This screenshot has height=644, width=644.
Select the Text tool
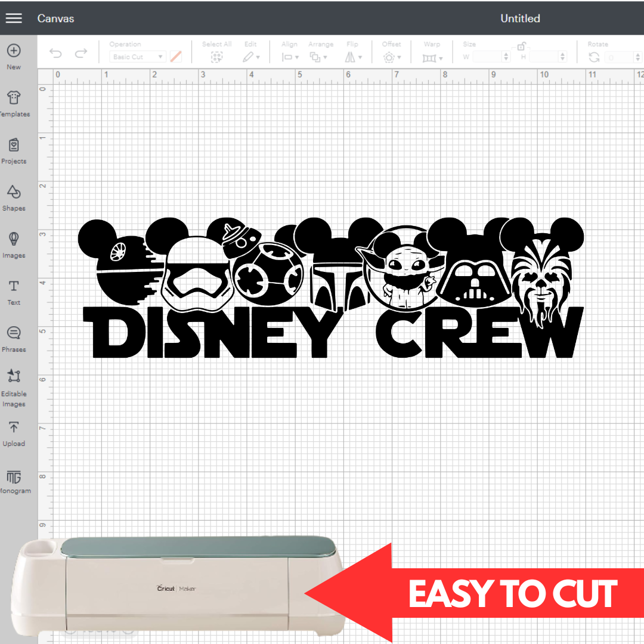tap(14, 292)
